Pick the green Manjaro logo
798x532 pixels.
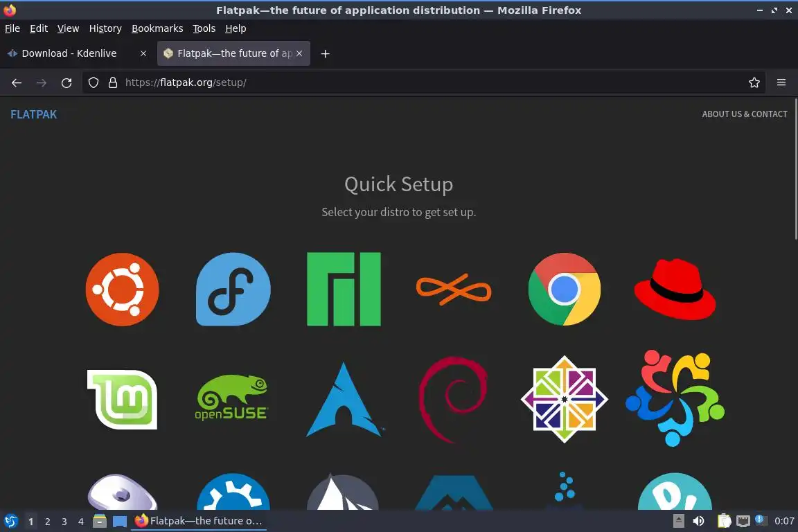click(x=344, y=289)
